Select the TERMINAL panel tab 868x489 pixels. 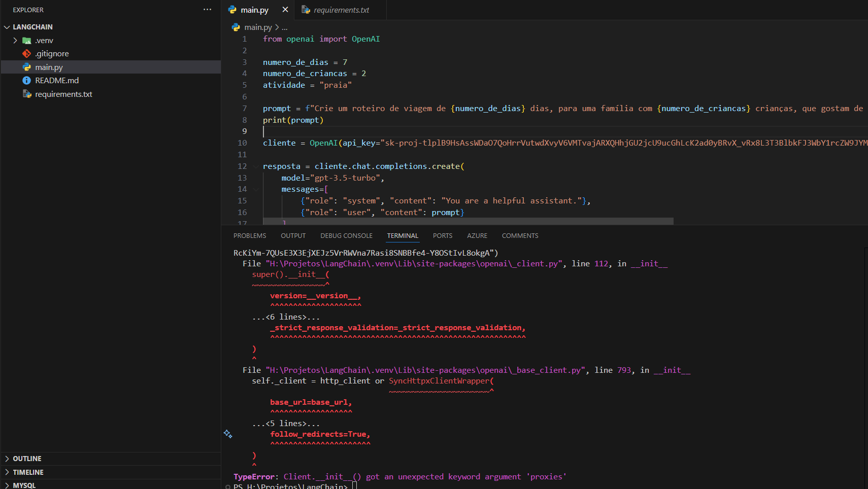pos(403,236)
